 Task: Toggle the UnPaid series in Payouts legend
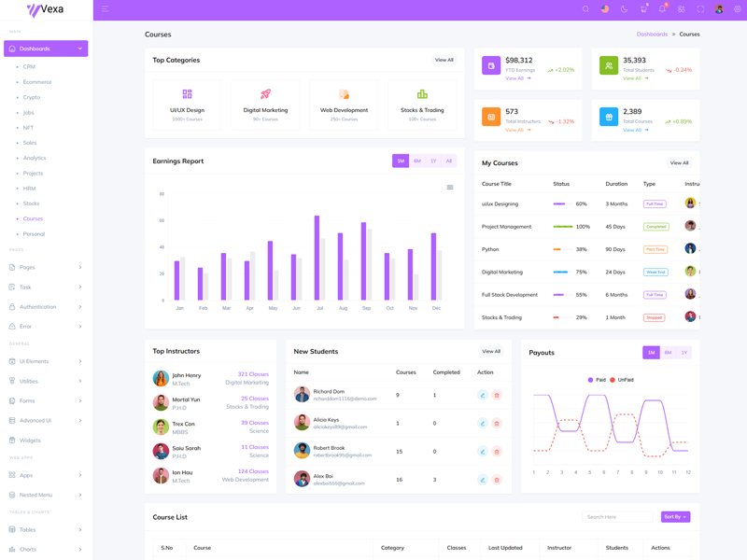click(x=622, y=380)
